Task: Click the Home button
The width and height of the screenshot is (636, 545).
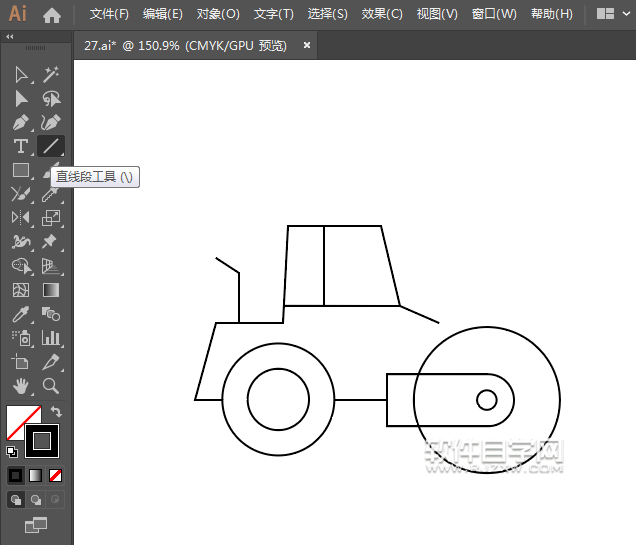Action: (52, 15)
